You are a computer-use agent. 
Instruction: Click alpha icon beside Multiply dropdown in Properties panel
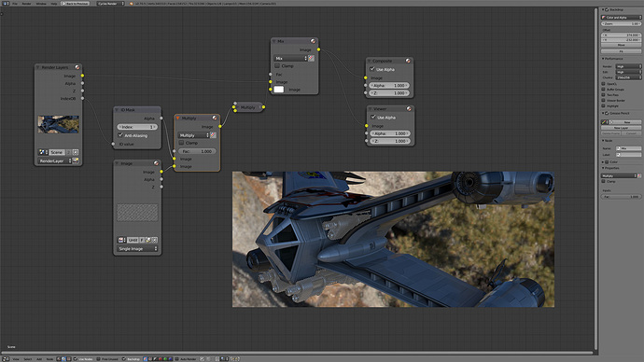(x=639, y=175)
